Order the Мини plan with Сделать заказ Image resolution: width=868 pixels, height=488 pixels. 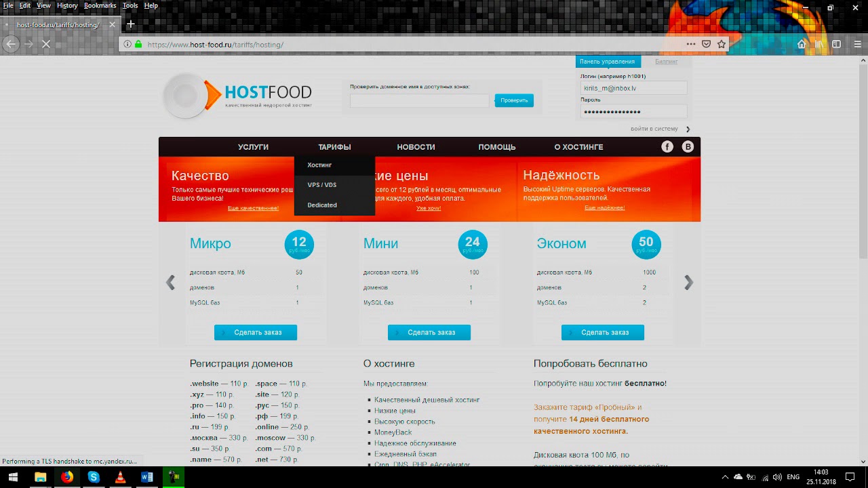click(429, 332)
